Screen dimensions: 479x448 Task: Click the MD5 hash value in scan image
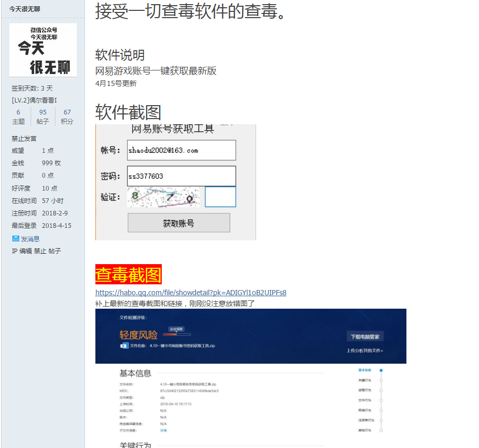189,391
